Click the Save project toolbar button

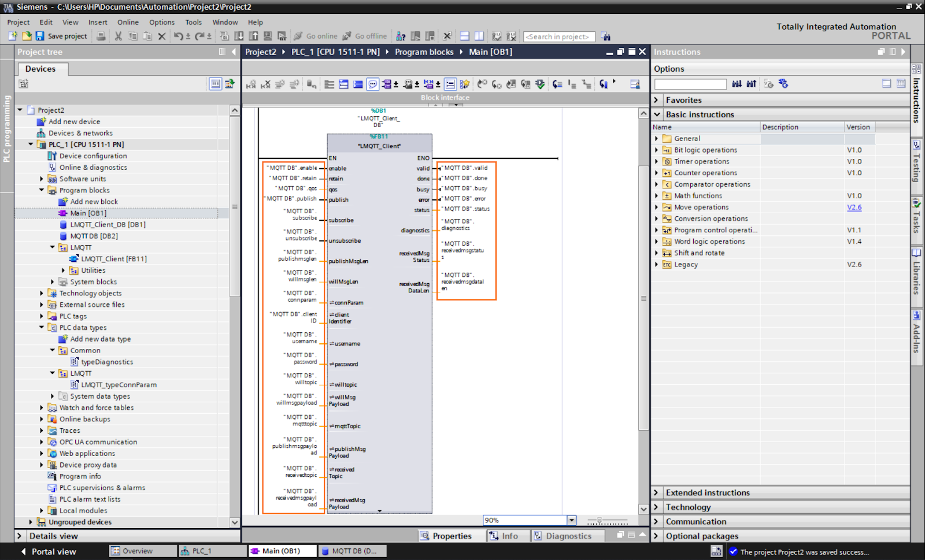[x=61, y=36]
